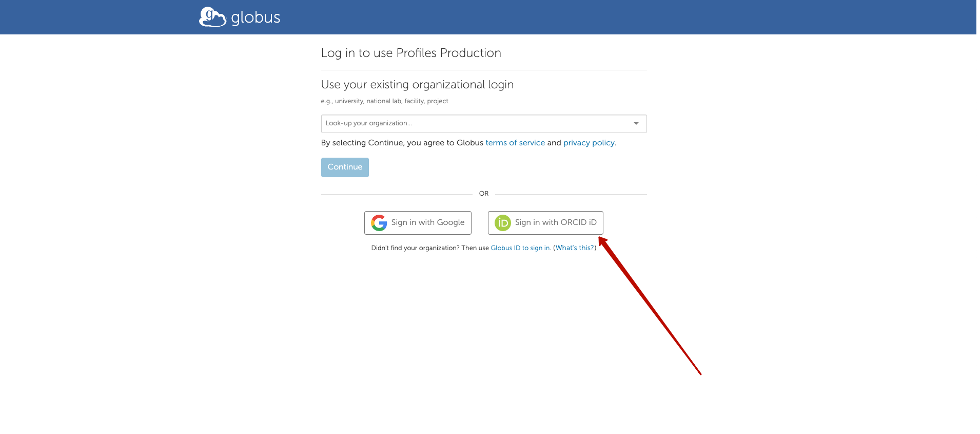Viewport: 980px width, 434px height.
Task: Click the globus wordmark in header
Action: pyautogui.click(x=256, y=17)
